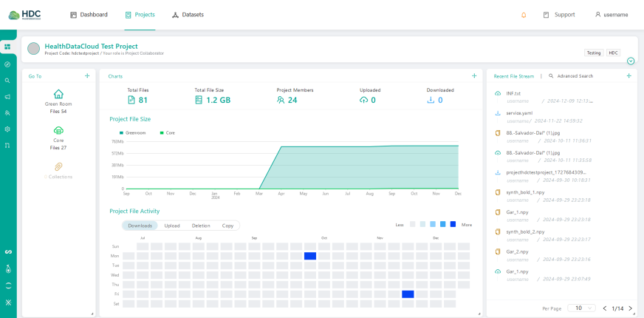Screen dimensions: 644x318
Task: Click the move icon in Go To panel header
Action: [87, 75]
